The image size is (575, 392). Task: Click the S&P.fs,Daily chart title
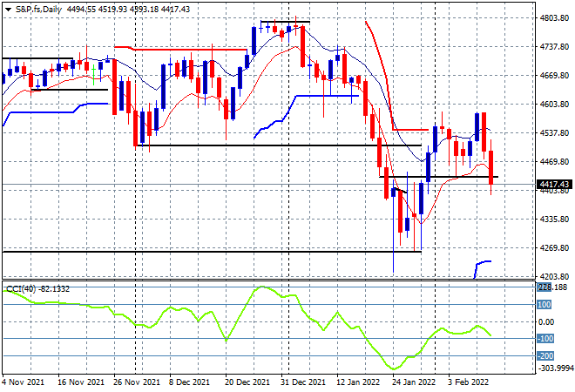(38, 10)
